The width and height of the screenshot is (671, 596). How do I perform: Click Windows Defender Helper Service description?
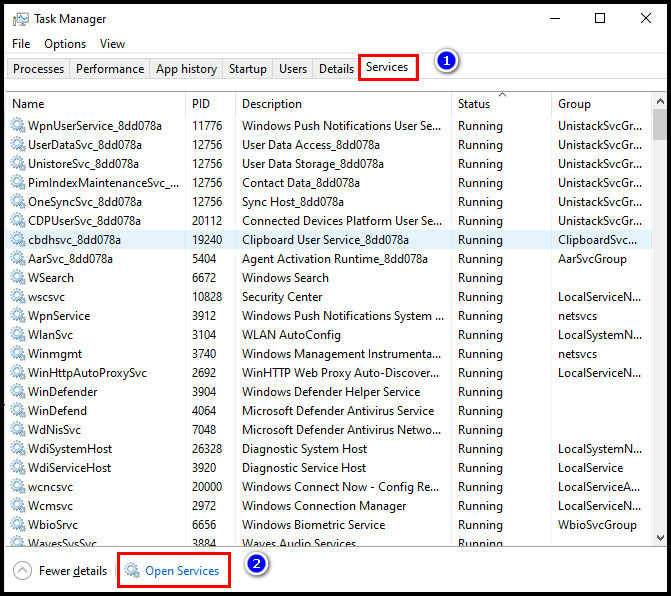tap(331, 392)
